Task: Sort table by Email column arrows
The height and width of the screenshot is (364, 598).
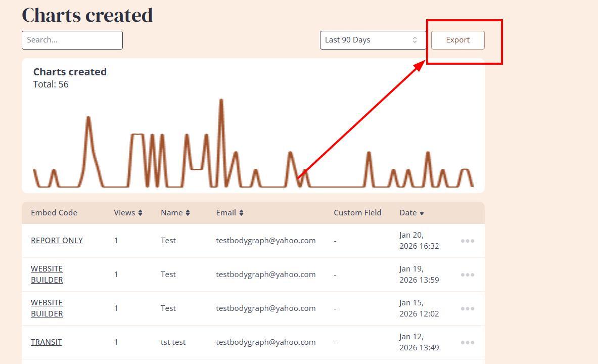Action: pyautogui.click(x=241, y=213)
